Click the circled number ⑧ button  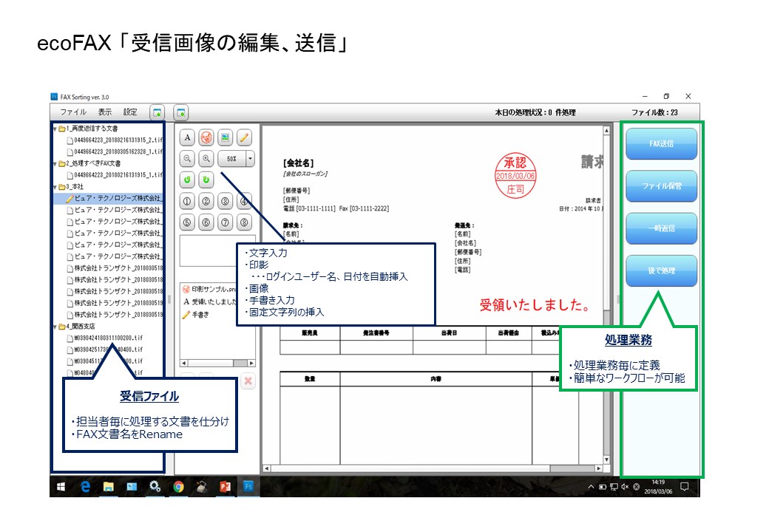pos(244,222)
